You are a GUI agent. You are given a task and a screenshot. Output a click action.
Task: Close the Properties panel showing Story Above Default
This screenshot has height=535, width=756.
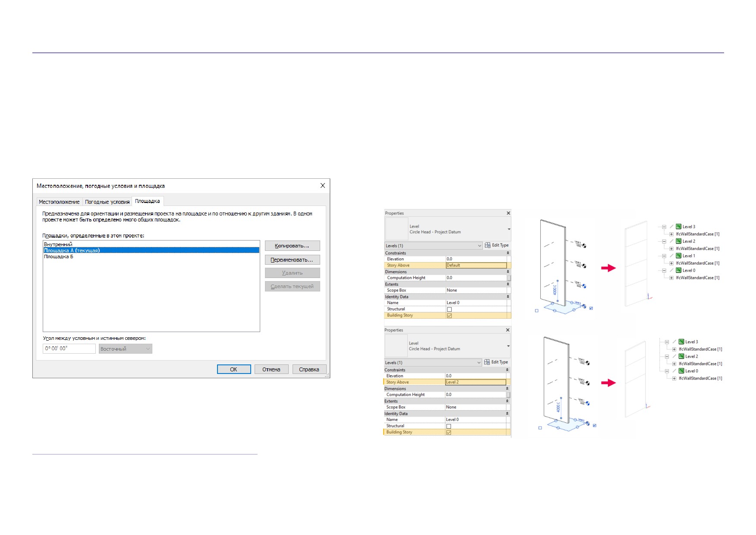tap(508, 213)
